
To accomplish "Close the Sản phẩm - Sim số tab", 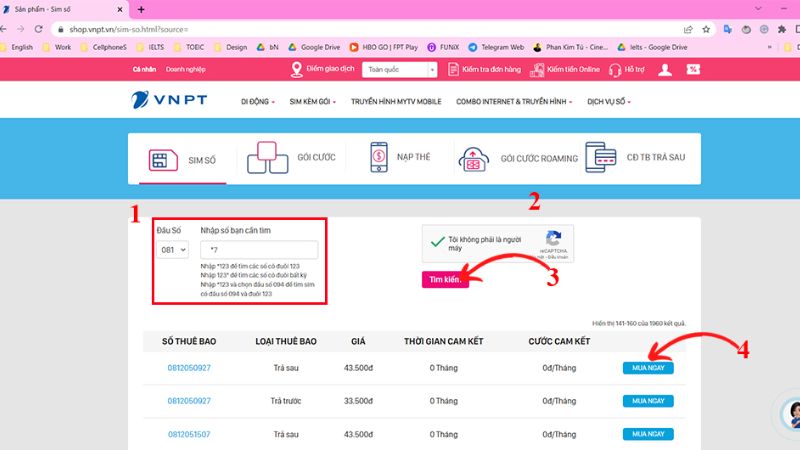I will [x=120, y=9].
